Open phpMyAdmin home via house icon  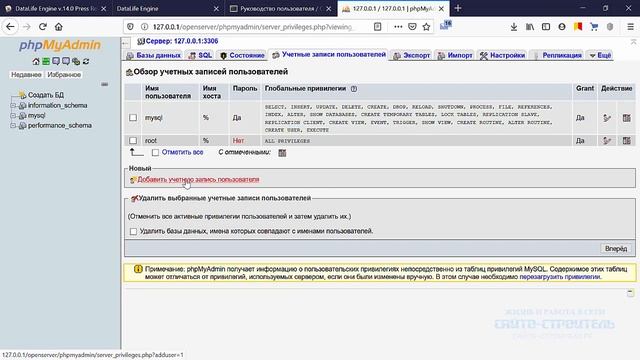pyautogui.click(x=36, y=62)
